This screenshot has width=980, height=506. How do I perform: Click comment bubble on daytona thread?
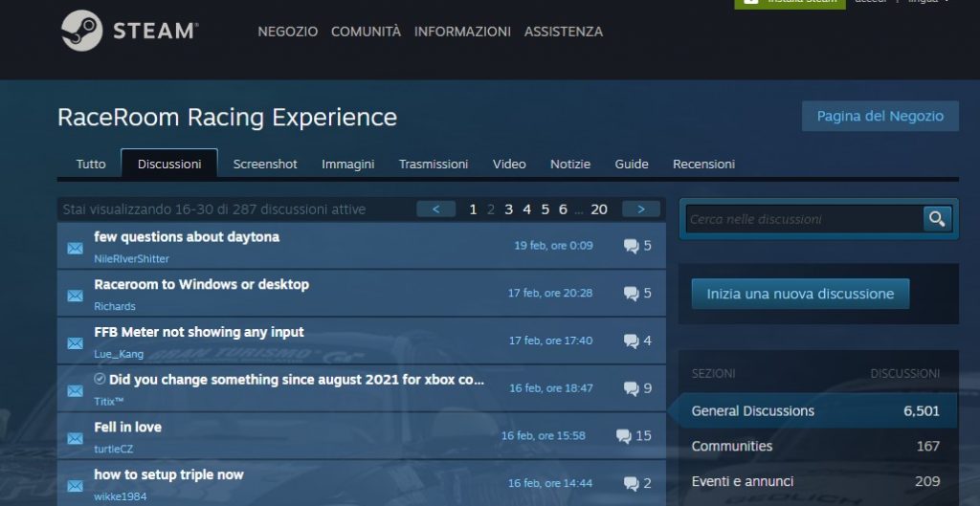[632, 246]
